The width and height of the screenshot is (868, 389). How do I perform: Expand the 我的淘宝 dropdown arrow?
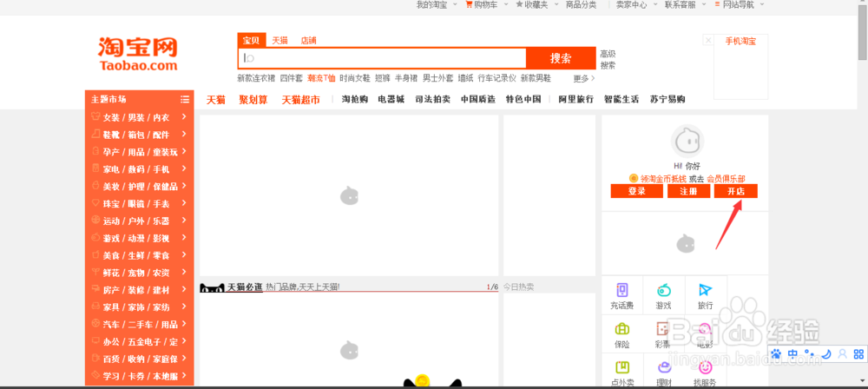coord(455,4)
